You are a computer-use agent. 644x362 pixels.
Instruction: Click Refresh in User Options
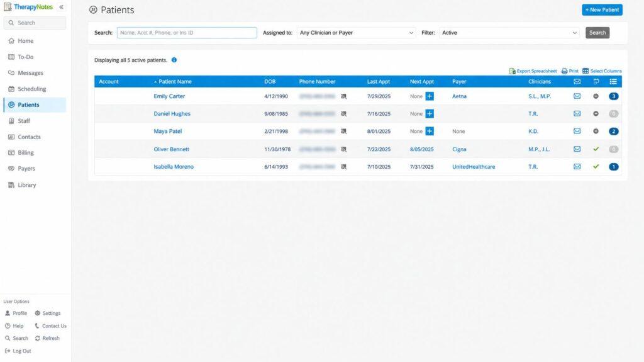point(47,338)
